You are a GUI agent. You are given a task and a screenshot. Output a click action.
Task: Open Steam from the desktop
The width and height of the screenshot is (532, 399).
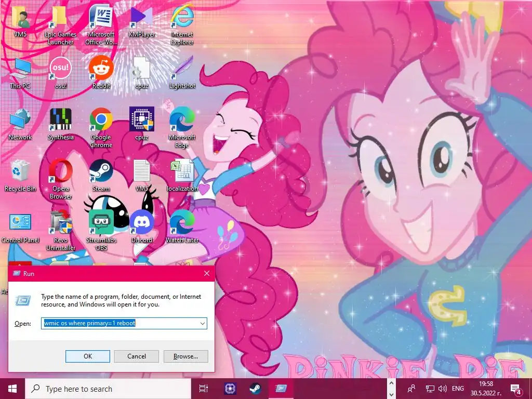(x=101, y=177)
